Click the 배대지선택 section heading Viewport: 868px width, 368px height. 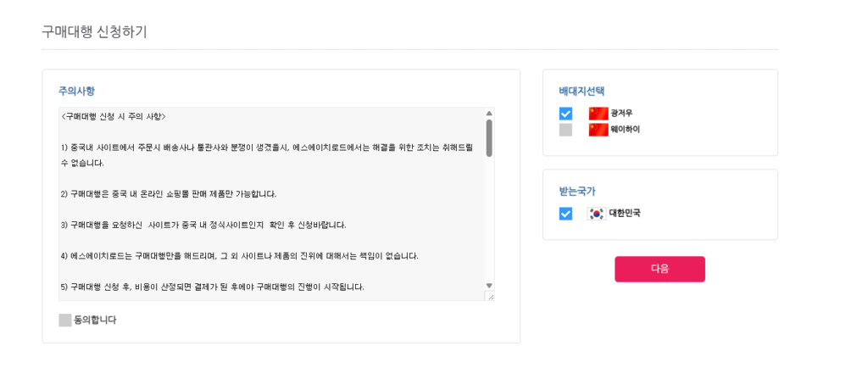coord(581,92)
